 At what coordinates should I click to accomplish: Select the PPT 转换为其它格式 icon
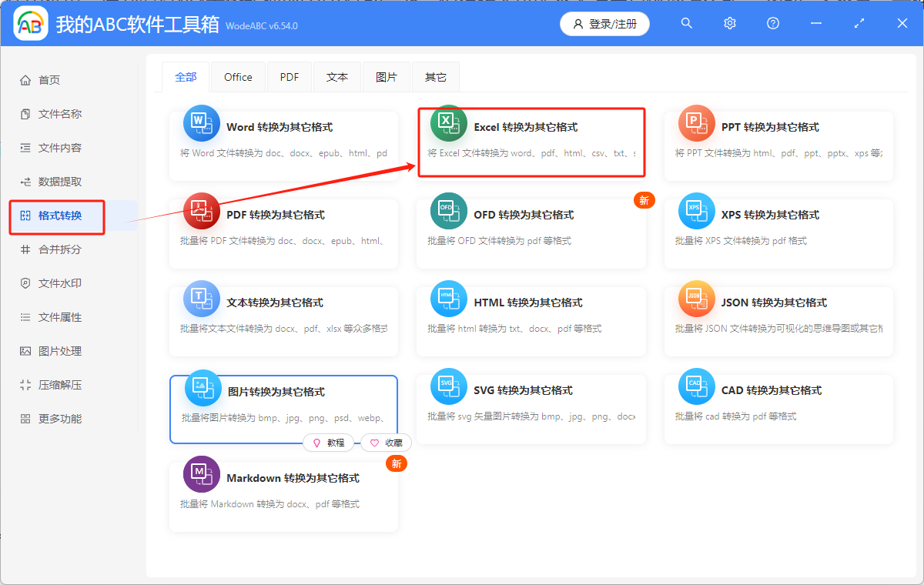[697, 122]
